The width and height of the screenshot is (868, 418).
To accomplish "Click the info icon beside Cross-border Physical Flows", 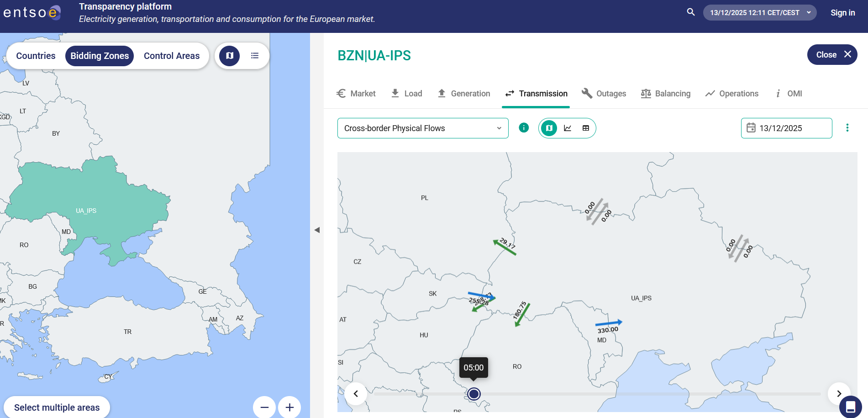I will (x=524, y=128).
